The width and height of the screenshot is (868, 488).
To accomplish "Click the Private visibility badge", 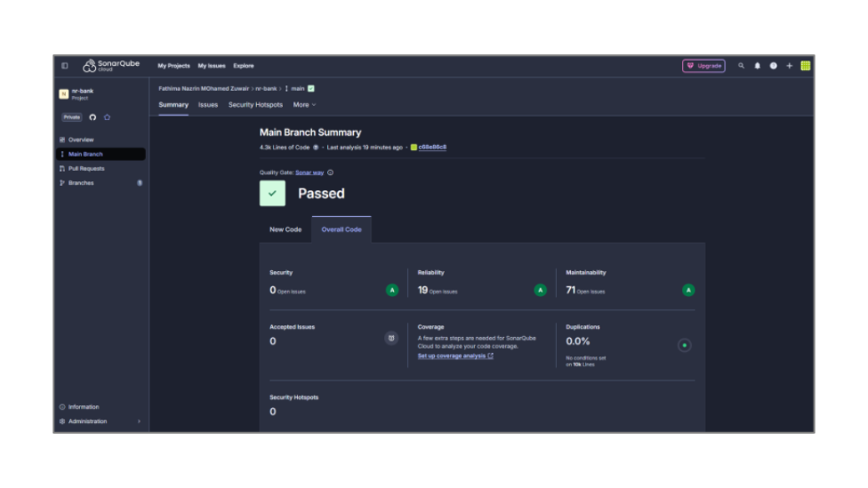I will click(72, 118).
